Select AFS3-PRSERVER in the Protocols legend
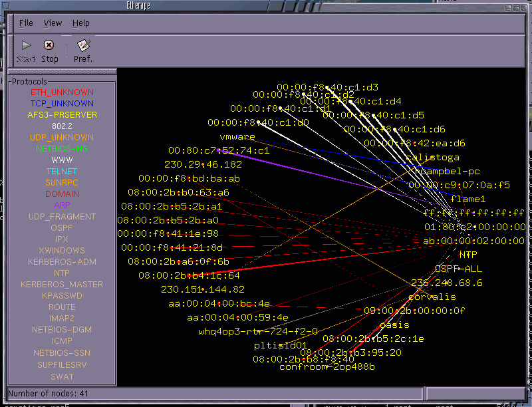The height and width of the screenshot is (407, 532). (62, 115)
